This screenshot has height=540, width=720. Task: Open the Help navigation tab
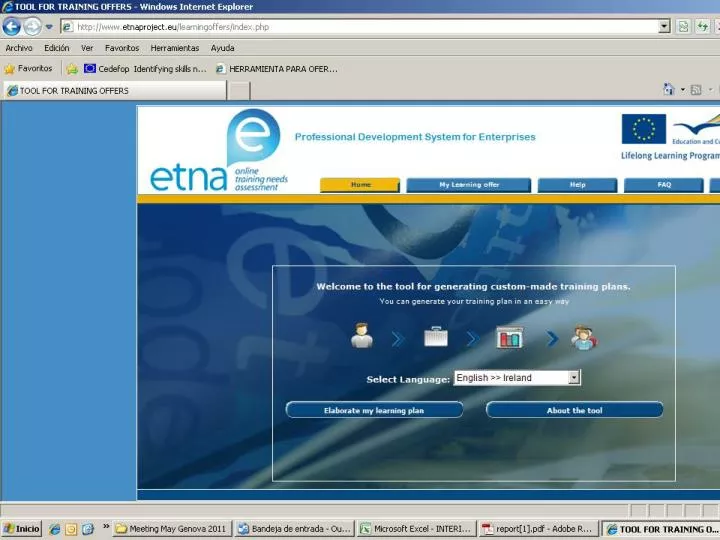coord(577,185)
